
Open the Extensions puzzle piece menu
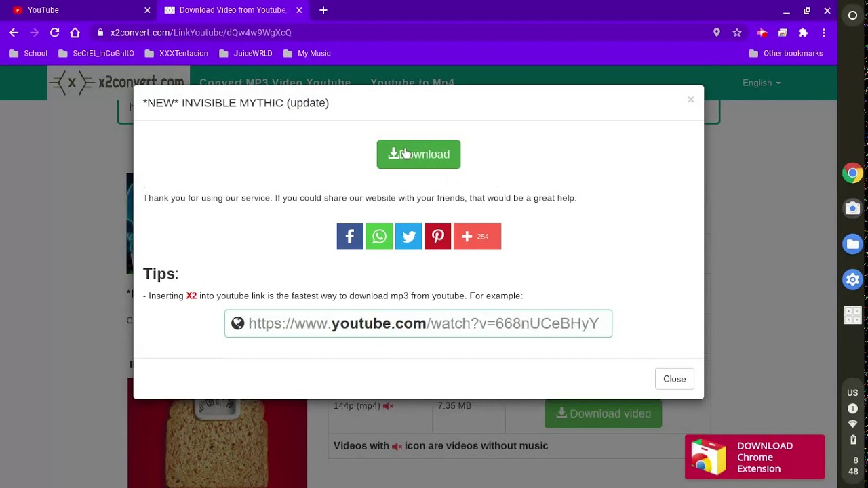803,33
